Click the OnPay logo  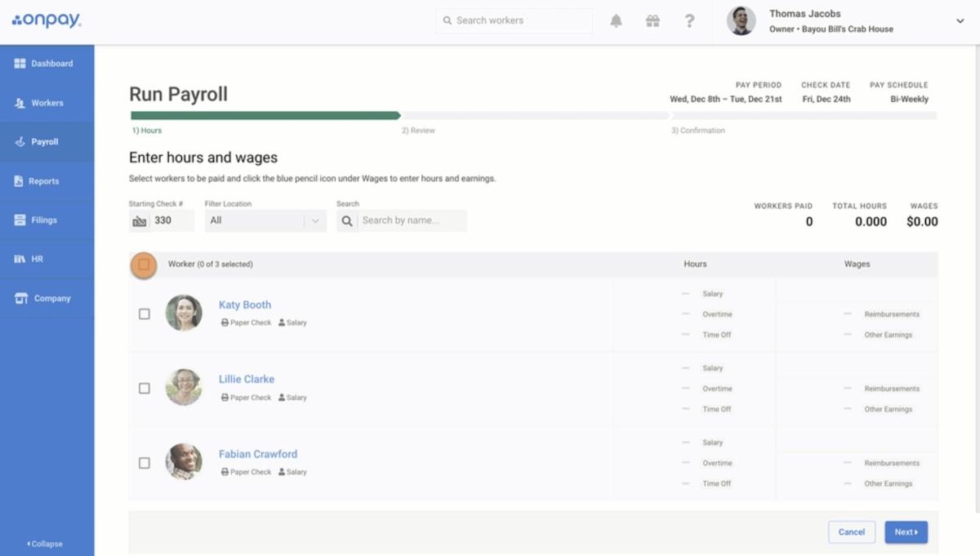[x=47, y=21]
